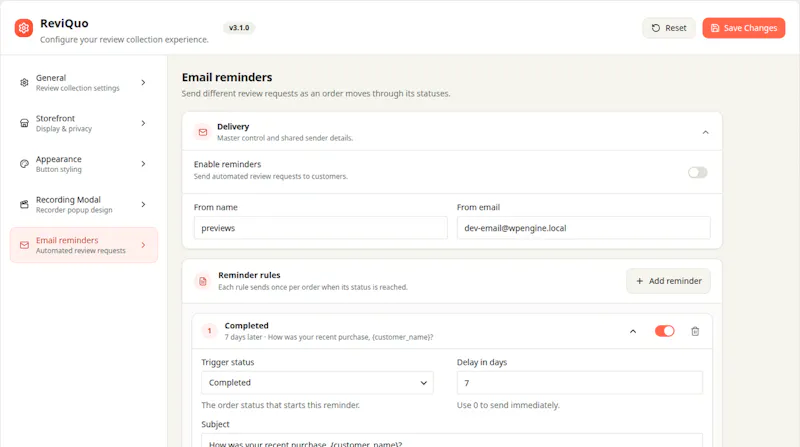Click 'Master control and shared sender details.' text
The height and width of the screenshot is (447, 800).
(x=285, y=138)
